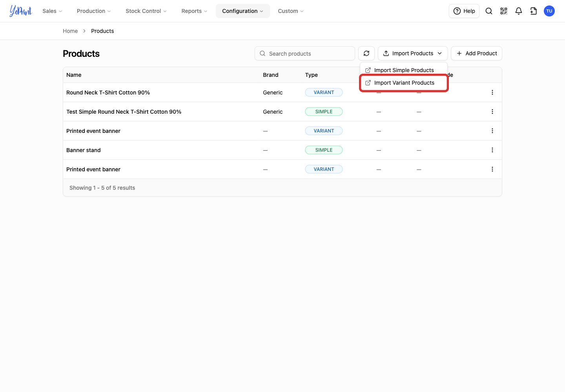Click the Products breadcrumb
Screen dimensions: 565x392
pos(102,31)
